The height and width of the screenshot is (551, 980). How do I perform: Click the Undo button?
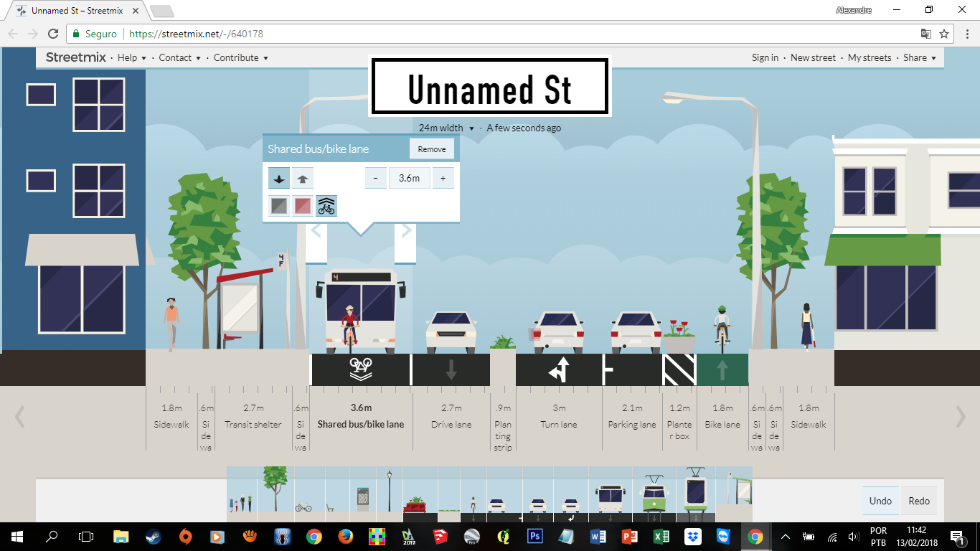pyautogui.click(x=880, y=501)
